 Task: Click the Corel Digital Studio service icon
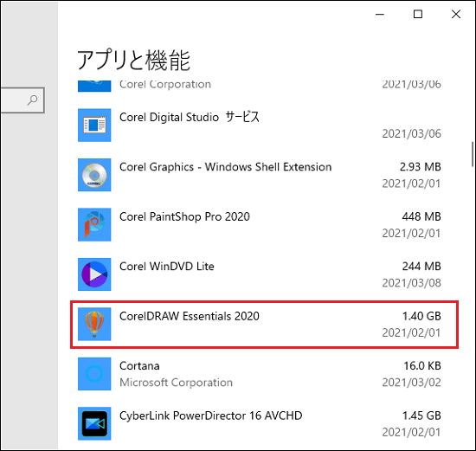tap(94, 125)
